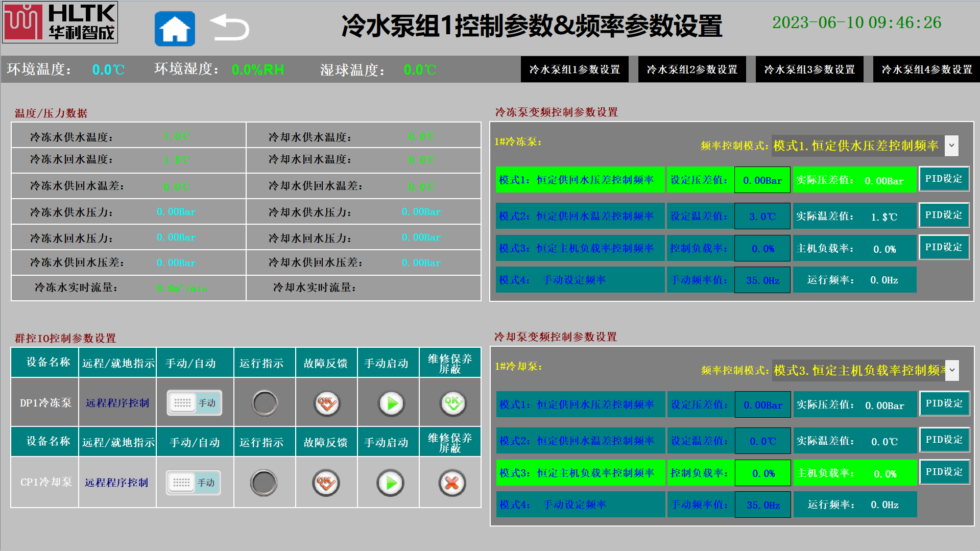This screenshot has width=980, height=551.
Task: Click DP1冷冻泵 run indicator lamp
Action: tap(265, 403)
